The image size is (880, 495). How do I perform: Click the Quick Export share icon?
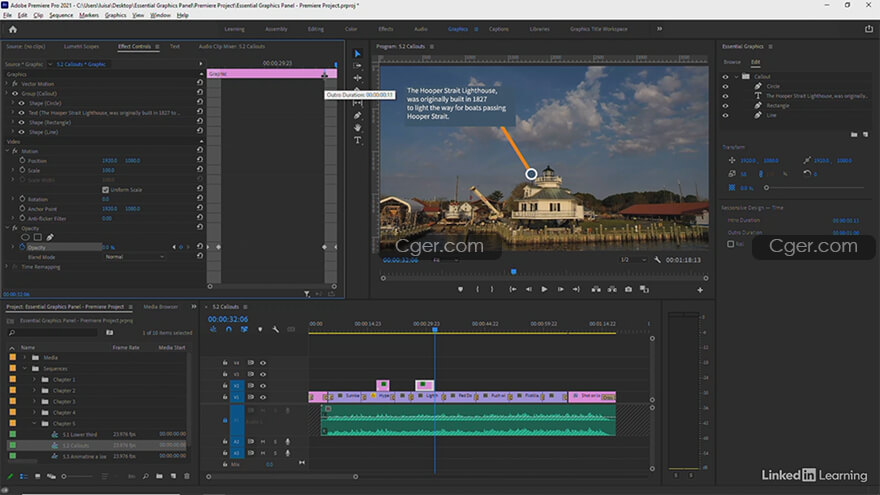pyautogui.click(x=869, y=29)
